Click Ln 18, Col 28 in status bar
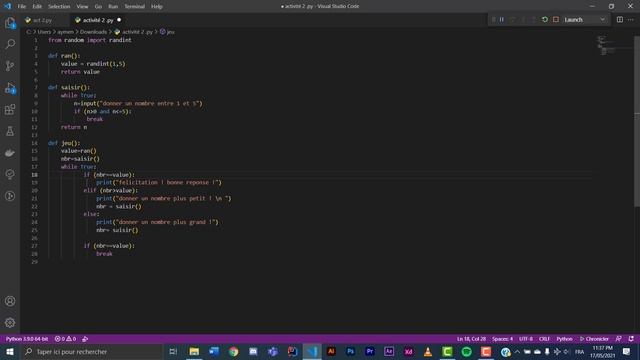This screenshot has height=360, width=640. pos(471,339)
